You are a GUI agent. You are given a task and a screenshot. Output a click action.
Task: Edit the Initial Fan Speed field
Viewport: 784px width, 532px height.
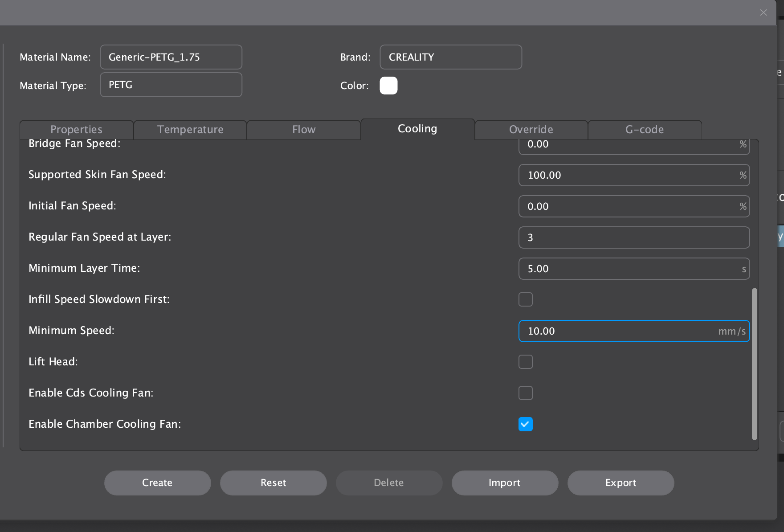[634, 206]
